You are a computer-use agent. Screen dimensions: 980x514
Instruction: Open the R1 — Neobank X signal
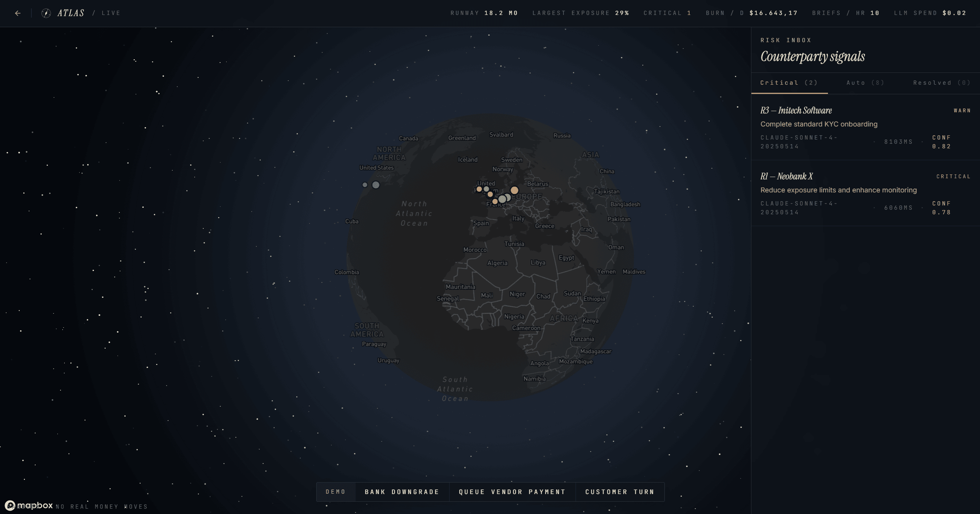[865, 193]
